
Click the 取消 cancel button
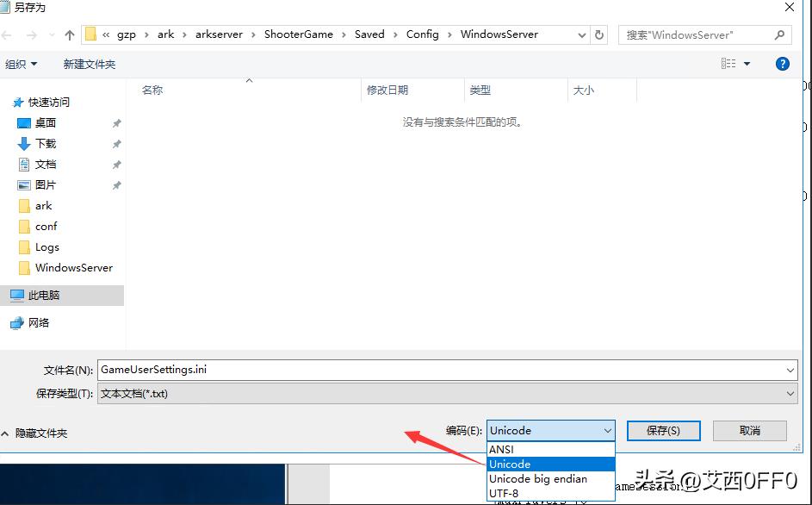pos(749,430)
